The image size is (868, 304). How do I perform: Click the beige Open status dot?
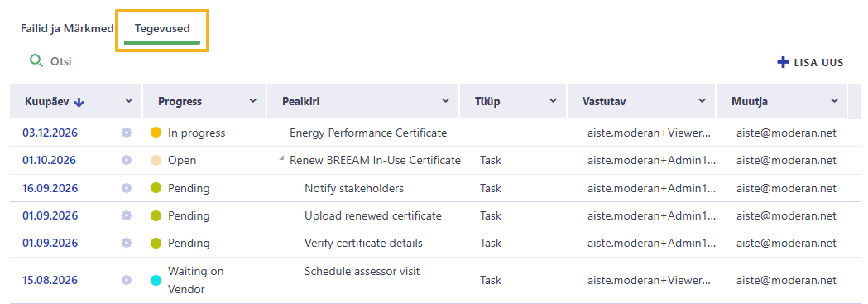click(156, 161)
